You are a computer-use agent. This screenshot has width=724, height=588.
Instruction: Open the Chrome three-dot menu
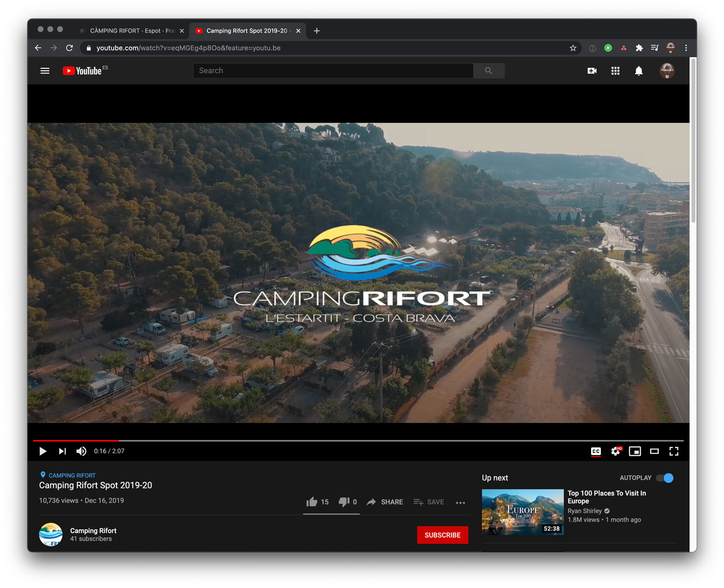(x=686, y=48)
